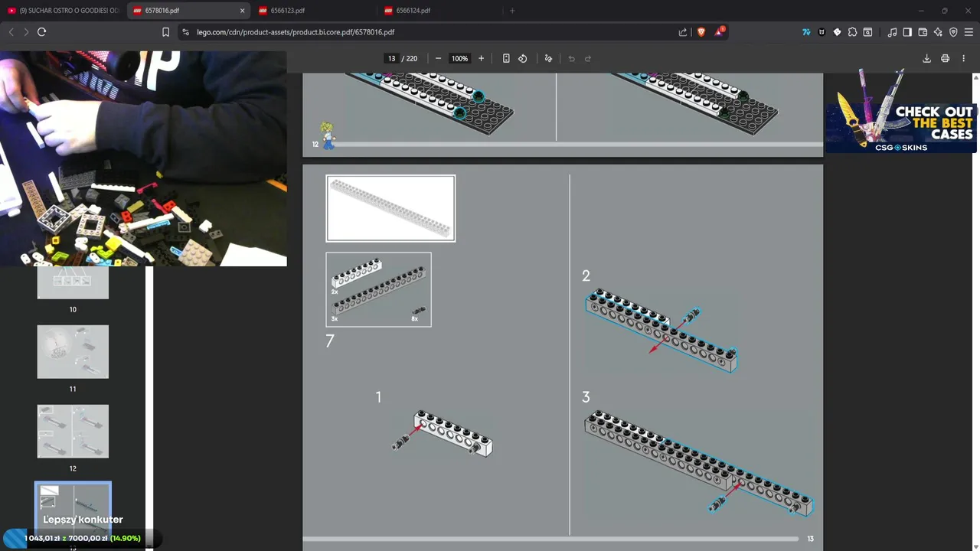Click the CSGO Skins cases advertisement
Viewport: 980px width, 551px height.
tap(901, 111)
